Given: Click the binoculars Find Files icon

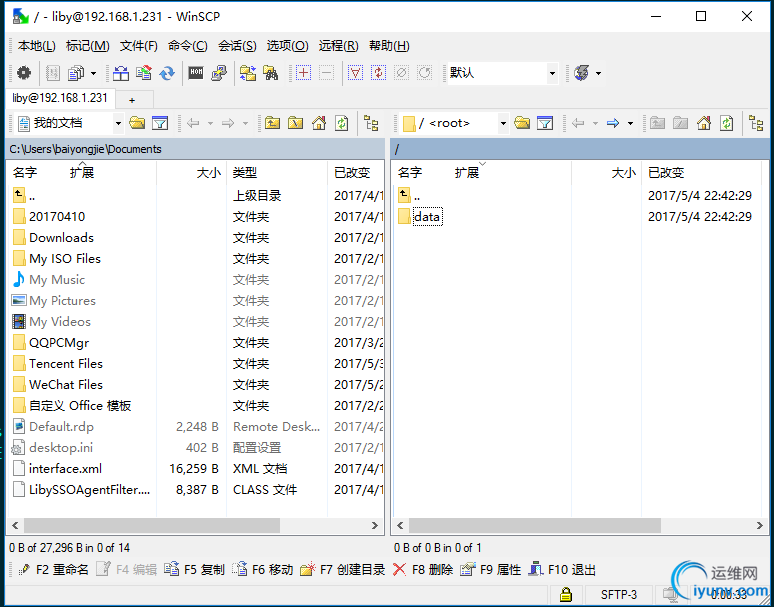Looking at the screenshot, I should (271, 73).
